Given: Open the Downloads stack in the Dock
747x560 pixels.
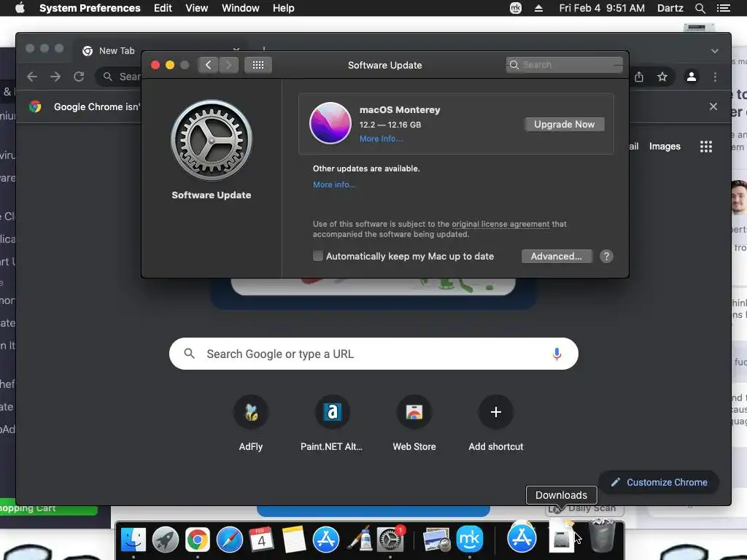Looking at the screenshot, I should 562,538.
